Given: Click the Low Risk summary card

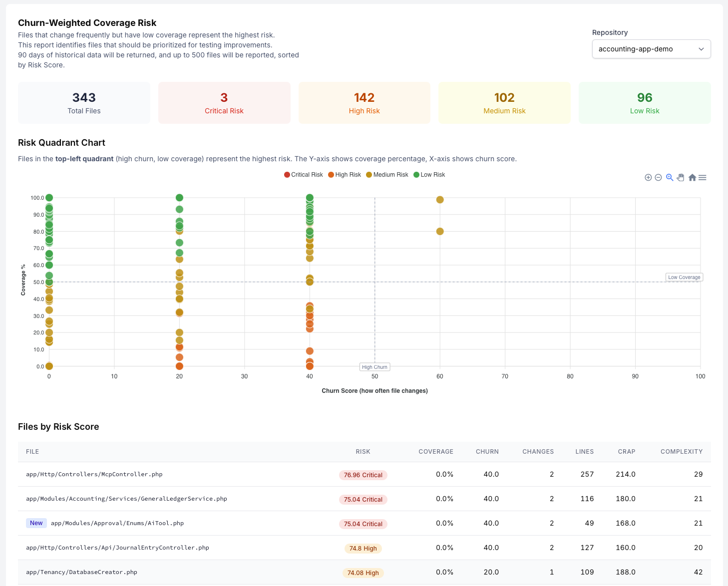Looking at the screenshot, I should (644, 103).
